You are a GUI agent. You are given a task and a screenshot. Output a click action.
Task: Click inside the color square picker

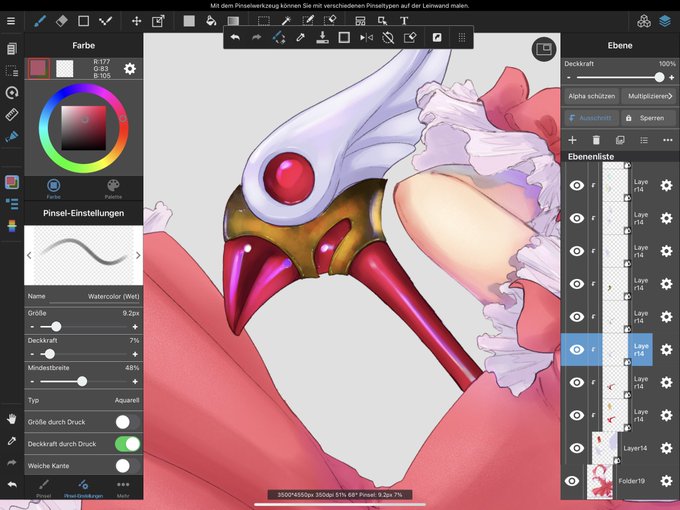83,128
